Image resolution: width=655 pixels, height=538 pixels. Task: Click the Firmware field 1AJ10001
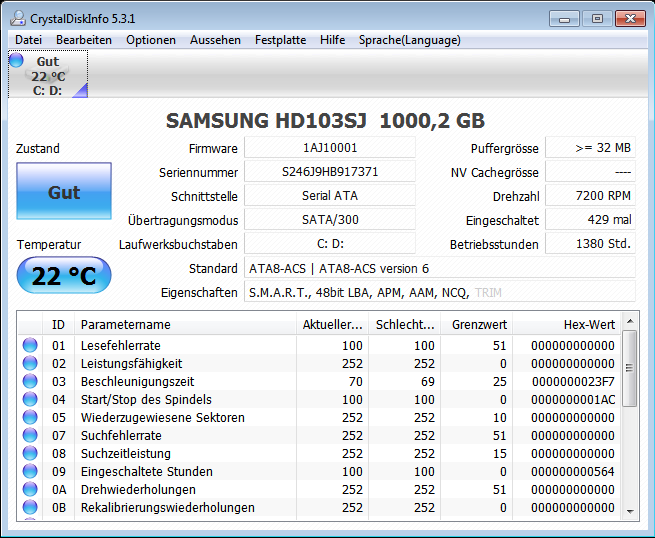pos(330,147)
